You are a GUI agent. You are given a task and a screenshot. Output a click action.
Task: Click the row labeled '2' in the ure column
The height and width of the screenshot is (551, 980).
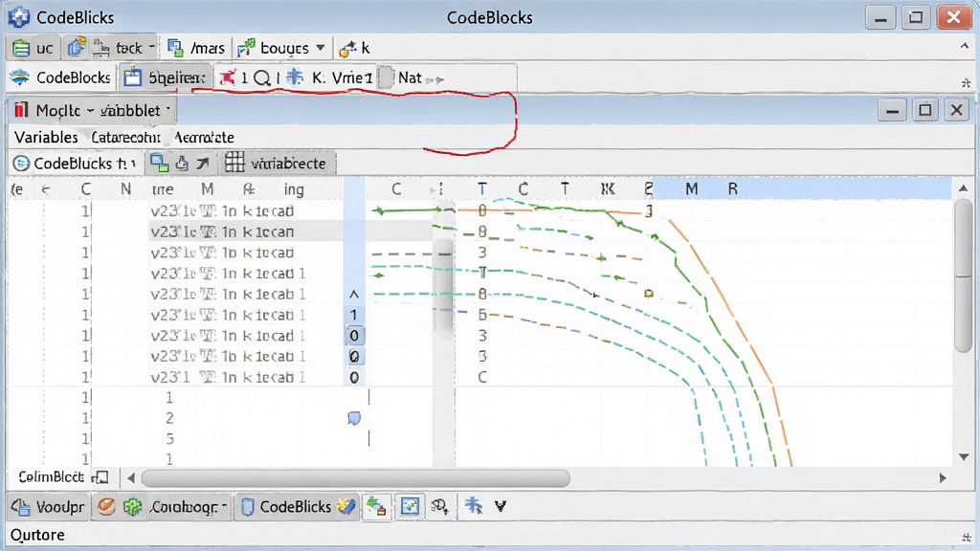coord(170,418)
